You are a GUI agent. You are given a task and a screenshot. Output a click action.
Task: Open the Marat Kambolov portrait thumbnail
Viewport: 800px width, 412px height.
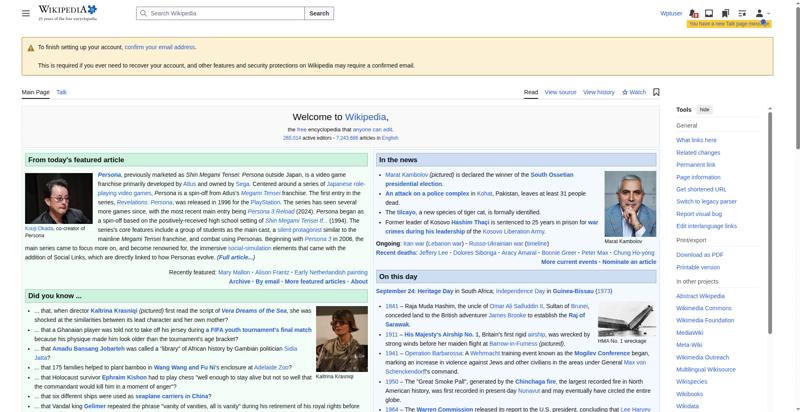(630, 203)
